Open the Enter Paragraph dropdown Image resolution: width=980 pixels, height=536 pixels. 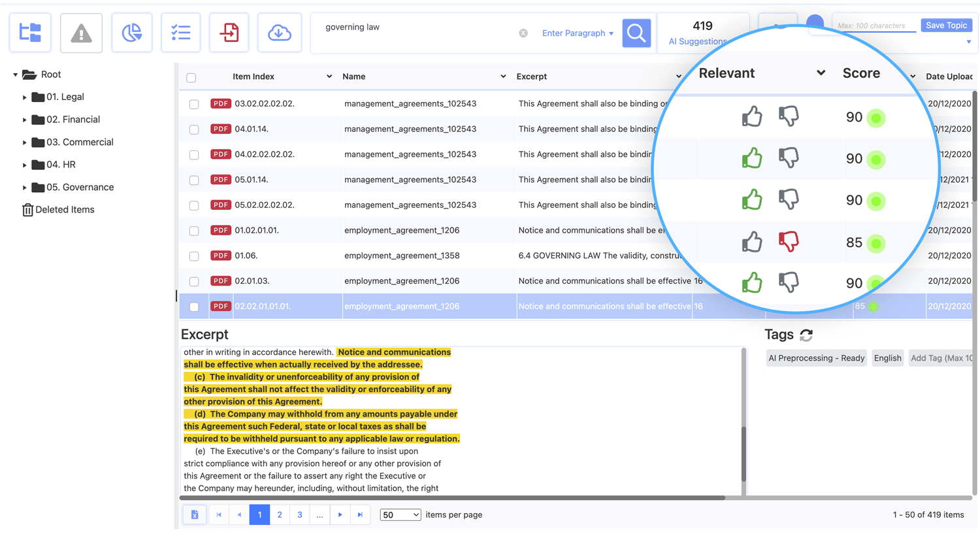pyautogui.click(x=578, y=33)
